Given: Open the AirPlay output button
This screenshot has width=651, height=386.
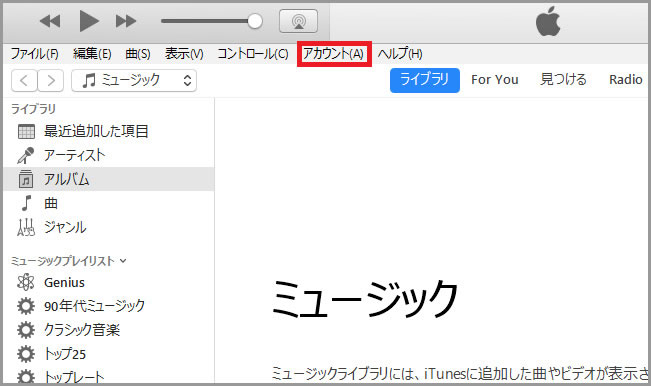Looking at the screenshot, I should (x=299, y=21).
